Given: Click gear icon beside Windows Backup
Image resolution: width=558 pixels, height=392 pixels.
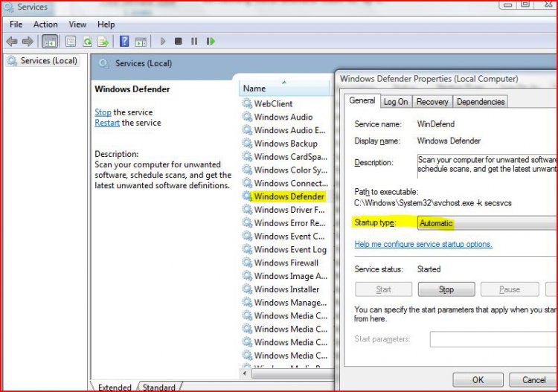Looking at the screenshot, I should pos(247,143).
